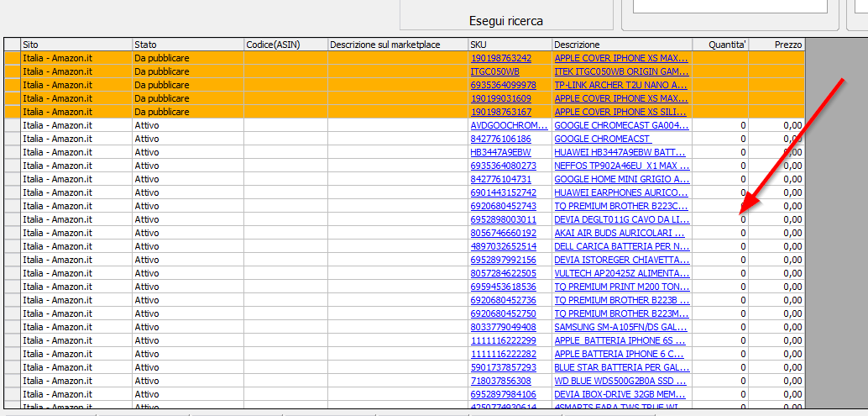Open the GOOGLE CHROMEACST description link
Screen dimensions: 868x416
coord(603,139)
